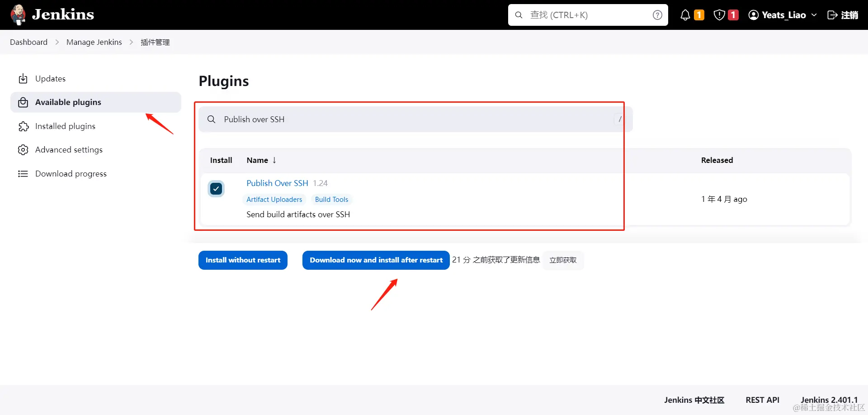Click the Build Tools category tag
Viewport: 868px width, 415px height.
[331, 200]
